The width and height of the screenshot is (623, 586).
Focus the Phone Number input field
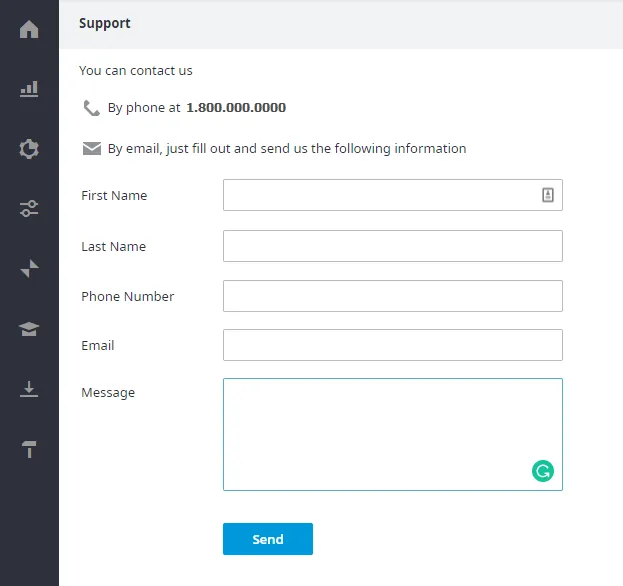(x=393, y=296)
